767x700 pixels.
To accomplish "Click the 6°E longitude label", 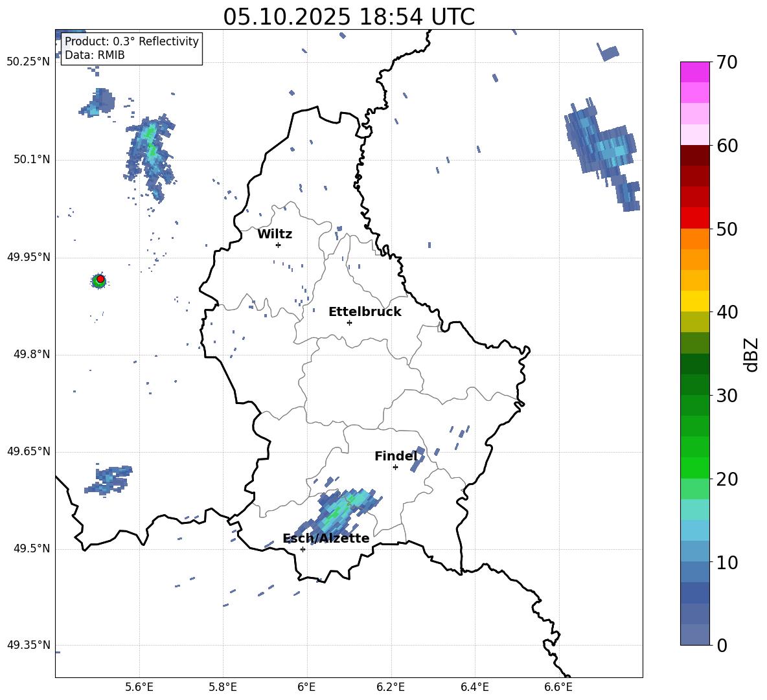I will [x=306, y=687].
